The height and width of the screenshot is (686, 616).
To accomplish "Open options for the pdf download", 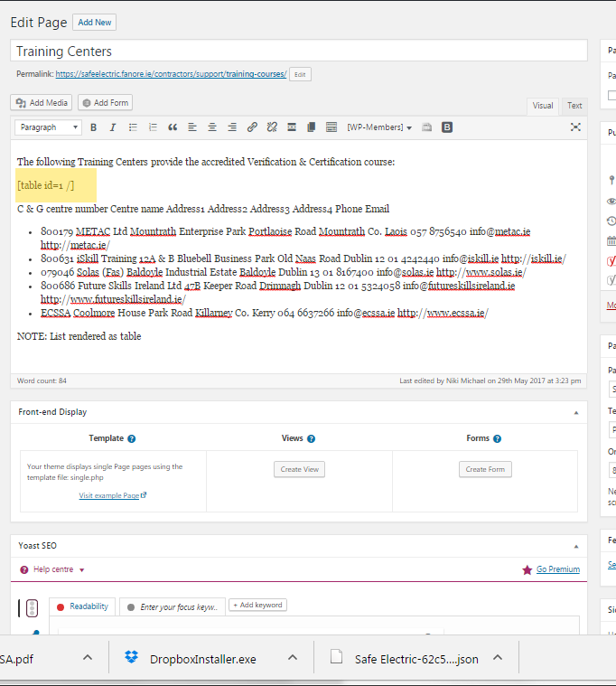I will coord(88,658).
